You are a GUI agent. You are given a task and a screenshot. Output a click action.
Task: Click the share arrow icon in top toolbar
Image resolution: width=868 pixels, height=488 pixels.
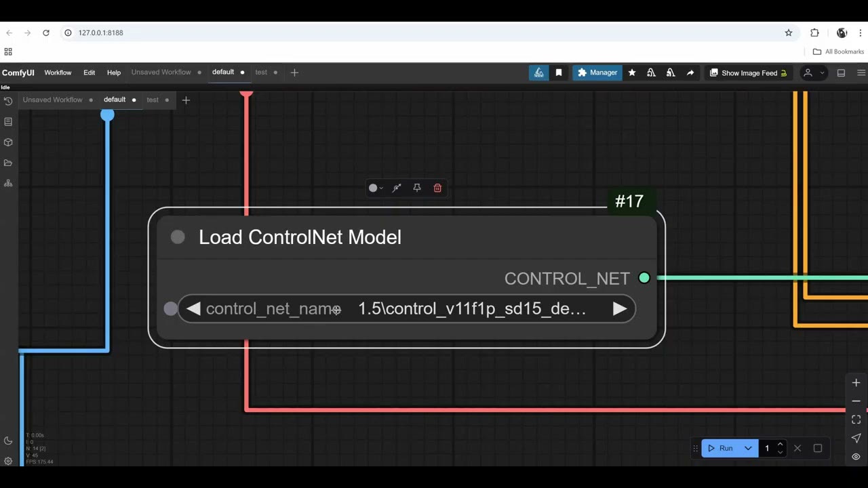coord(690,73)
